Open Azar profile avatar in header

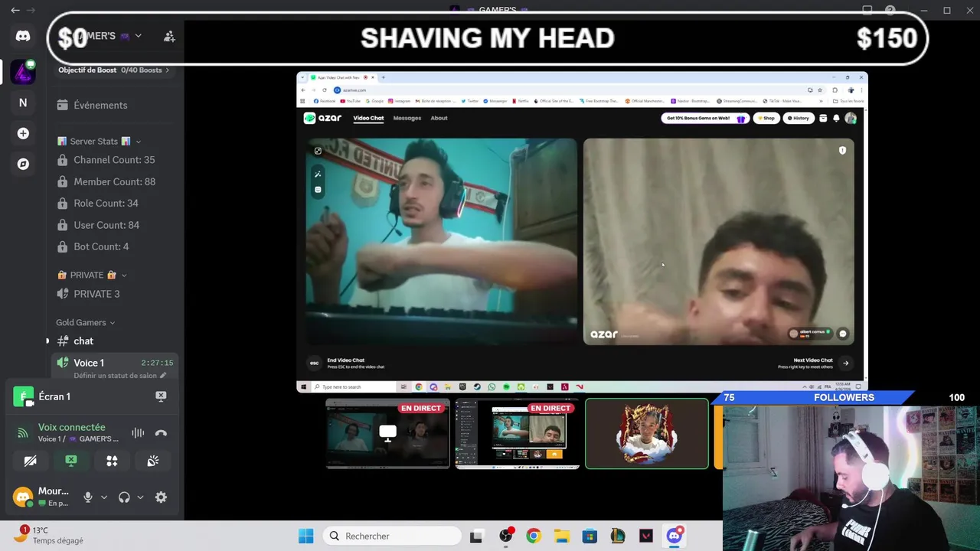click(x=850, y=118)
